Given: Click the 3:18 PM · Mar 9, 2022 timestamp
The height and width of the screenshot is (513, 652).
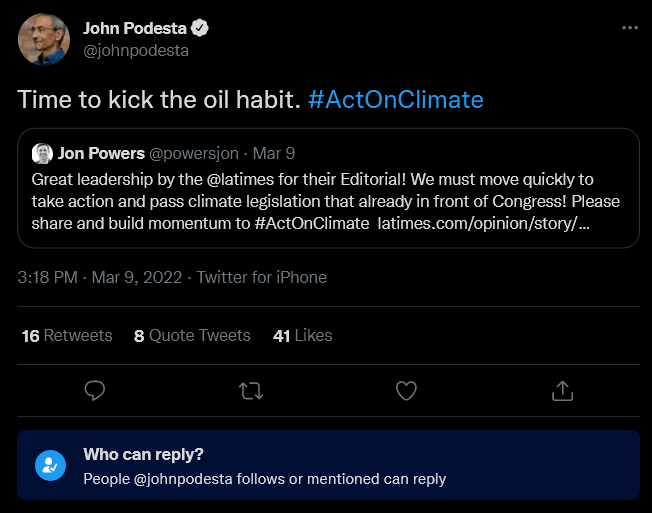Looking at the screenshot, I should (100, 277).
